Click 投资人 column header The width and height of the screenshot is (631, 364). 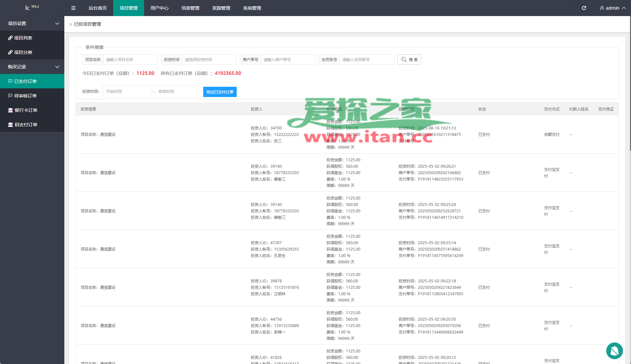tap(257, 109)
